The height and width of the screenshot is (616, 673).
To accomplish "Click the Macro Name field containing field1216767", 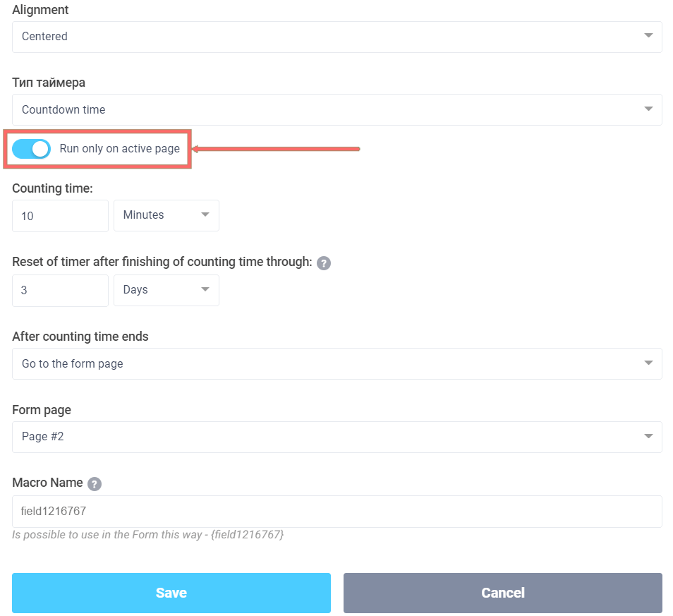I will coord(336,512).
